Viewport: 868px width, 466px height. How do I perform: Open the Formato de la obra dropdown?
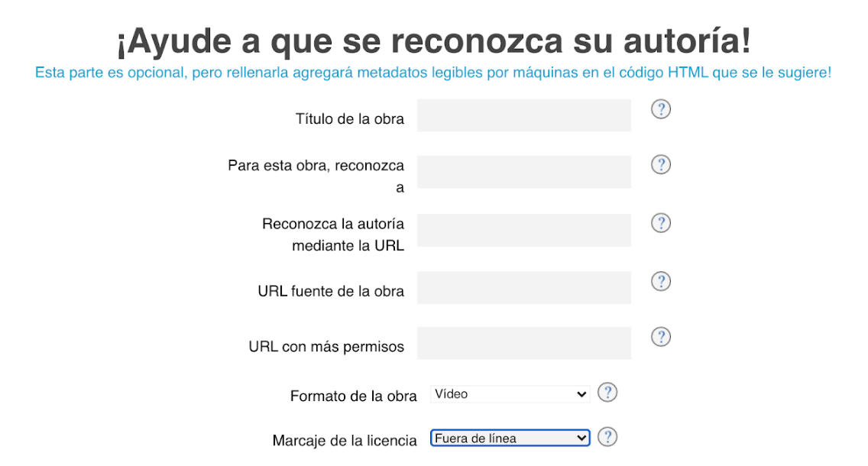tap(509, 394)
